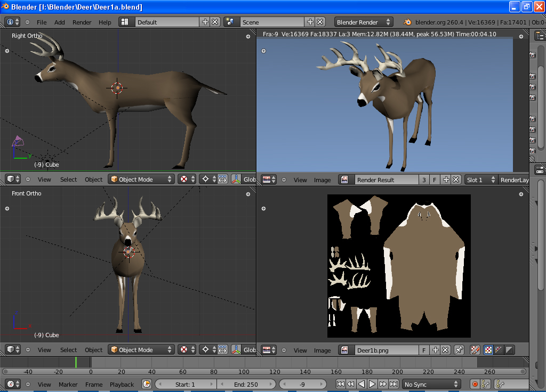Unlink Deer1b.png with the X button
Viewport: 546px width, 392px height.
pos(445,350)
